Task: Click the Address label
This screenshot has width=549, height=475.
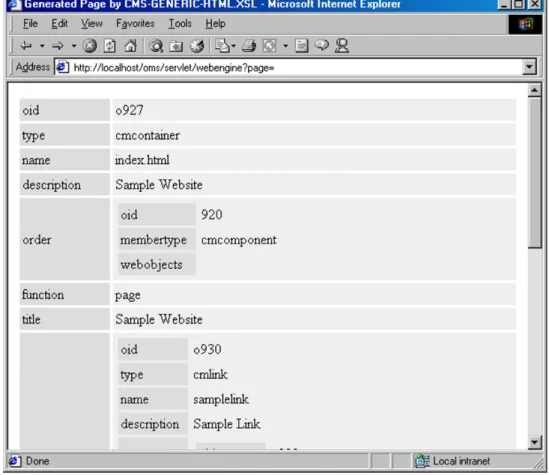Action: point(33,67)
